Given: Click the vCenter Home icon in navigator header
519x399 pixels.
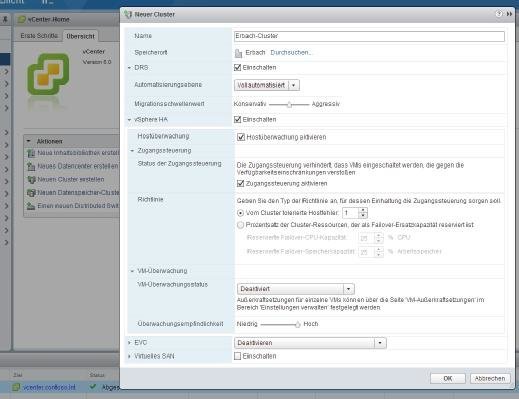Looking at the screenshot, I should tap(22, 19).
